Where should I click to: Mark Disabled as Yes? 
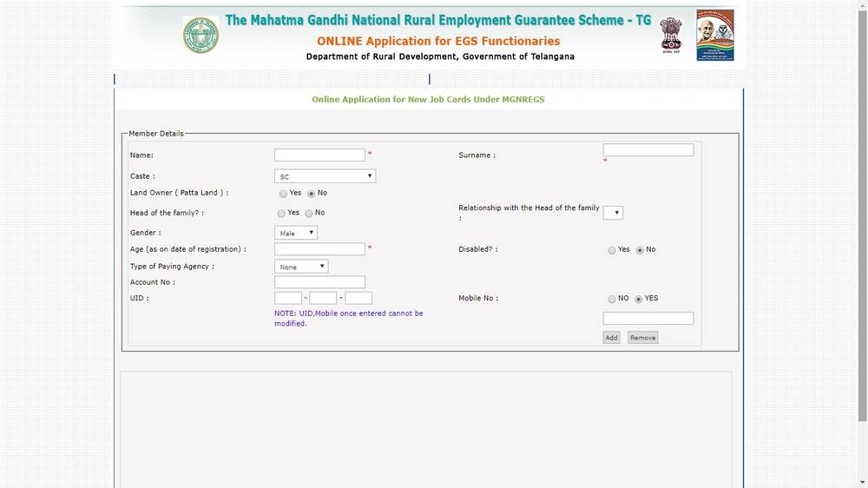click(x=612, y=250)
